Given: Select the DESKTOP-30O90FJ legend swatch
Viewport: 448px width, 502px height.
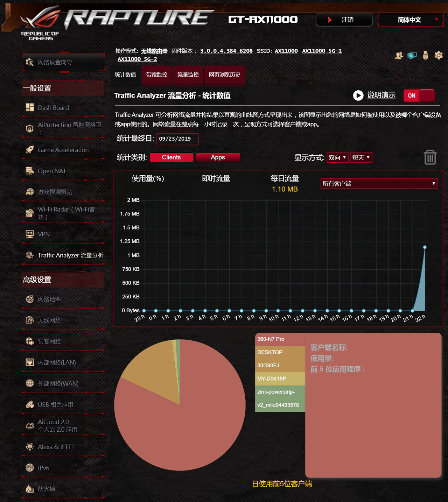Looking at the screenshot, I should [280, 359].
